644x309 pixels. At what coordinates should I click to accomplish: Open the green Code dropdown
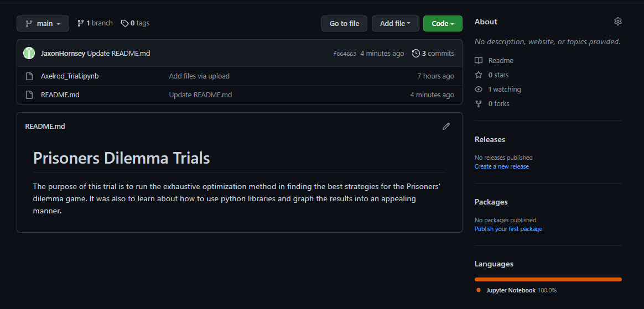pos(443,24)
